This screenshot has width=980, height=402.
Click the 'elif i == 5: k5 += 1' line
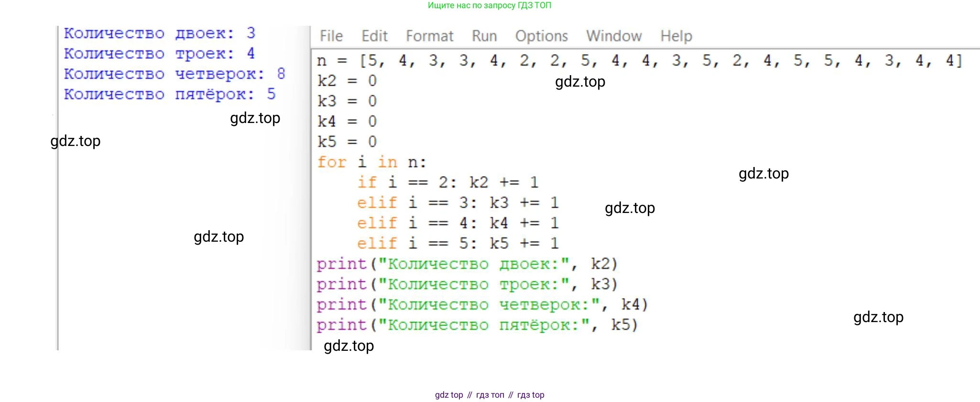(458, 244)
